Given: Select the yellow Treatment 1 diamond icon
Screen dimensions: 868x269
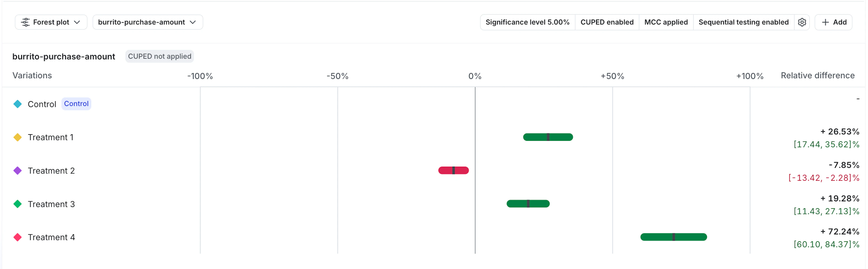Looking at the screenshot, I should tap(17, 137).
